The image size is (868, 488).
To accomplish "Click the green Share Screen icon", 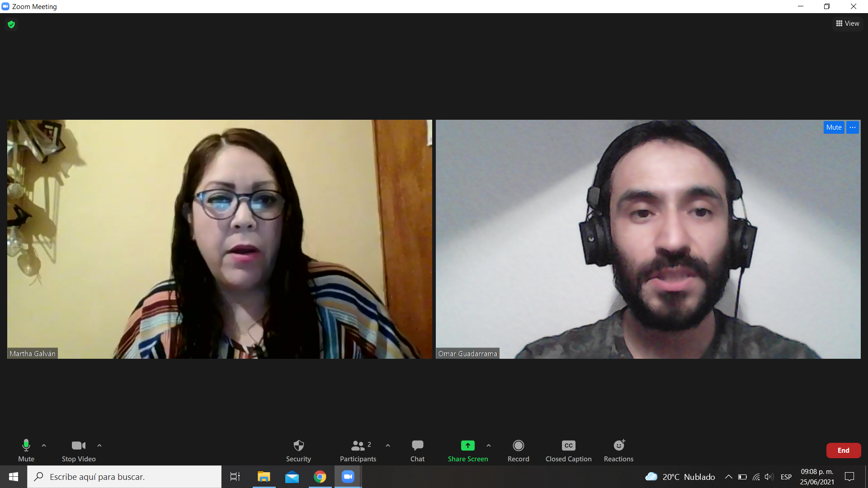I will click(x=467, y=446).
